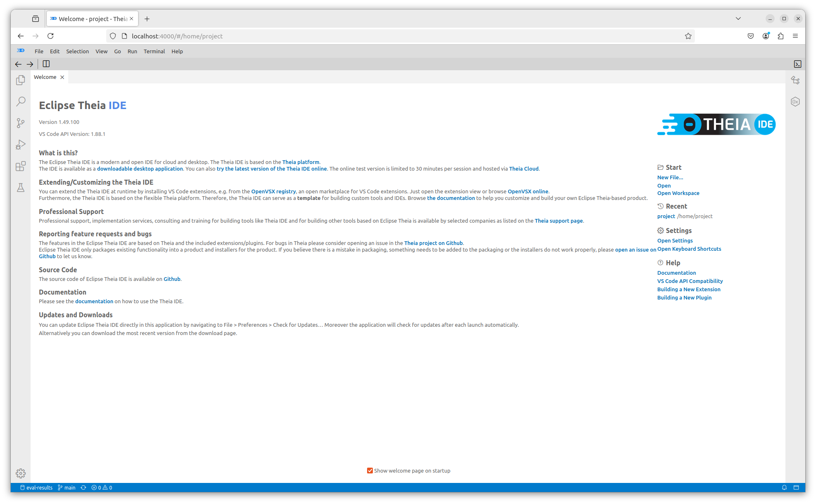Click the downloadable desktop application link

tap(140, 169)
